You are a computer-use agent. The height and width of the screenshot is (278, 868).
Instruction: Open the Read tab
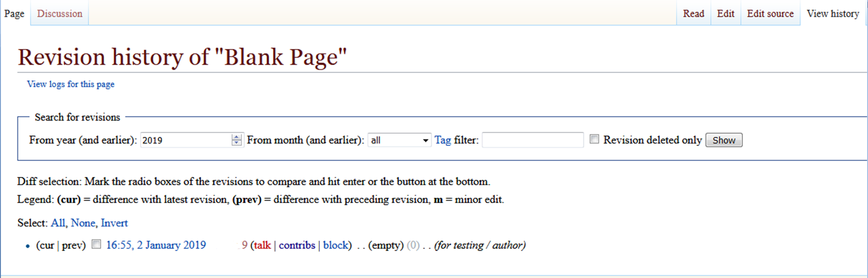[x=693, y=14]
